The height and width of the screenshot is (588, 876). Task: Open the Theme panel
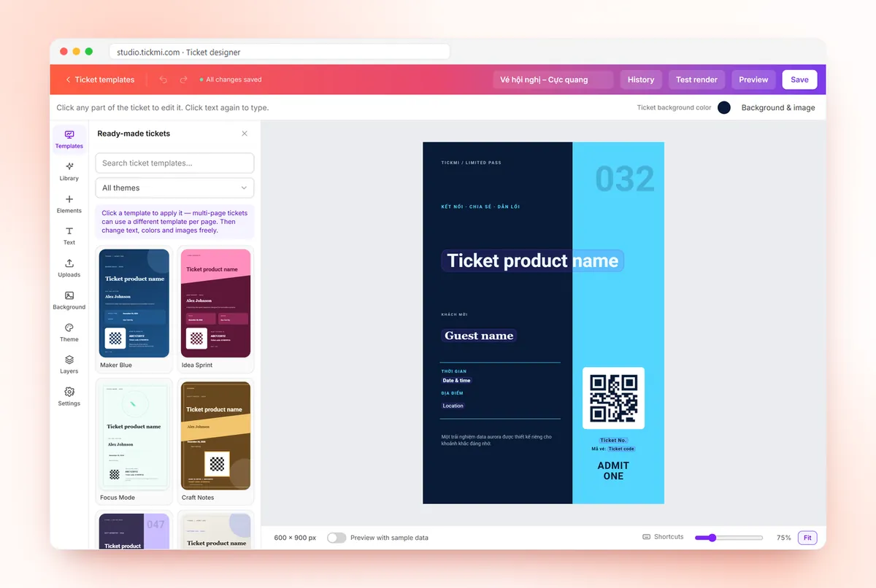coord(69,331)
